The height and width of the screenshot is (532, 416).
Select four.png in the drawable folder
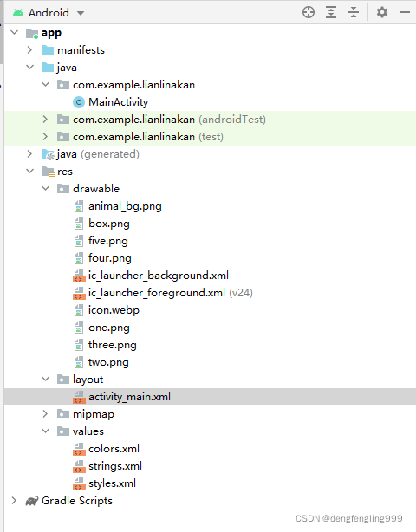pos(109,258)
